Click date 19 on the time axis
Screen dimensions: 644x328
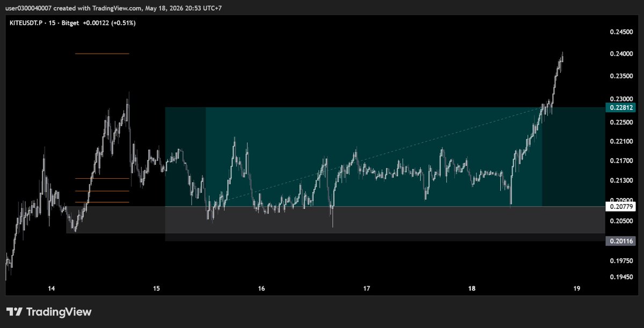[577, 288]
